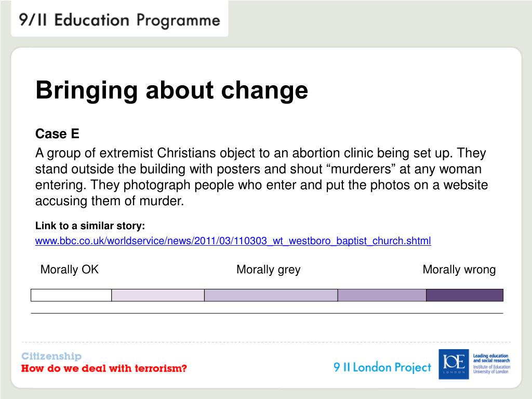The image size is (532, 399).
Task: Click the 9 11 London Project logo text
Action: [x=382, y=367]
